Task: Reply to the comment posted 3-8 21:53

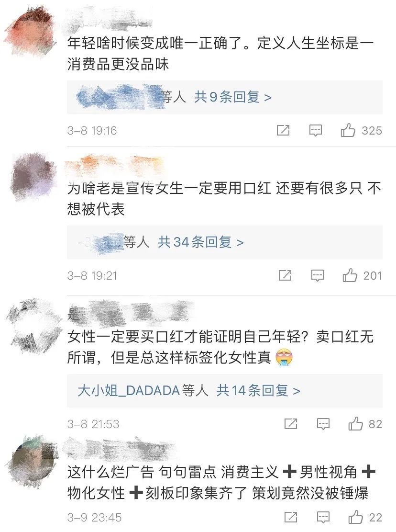Action: 323,424
